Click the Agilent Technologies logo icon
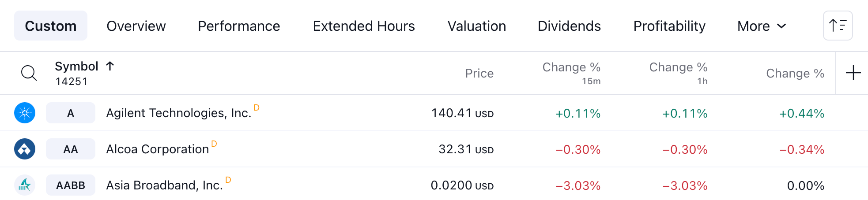The image size is (868, 200). pos(25,113)
